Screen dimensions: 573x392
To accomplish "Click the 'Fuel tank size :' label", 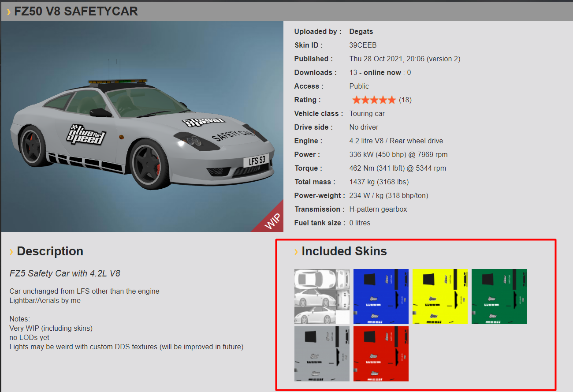I will point(320,223).
